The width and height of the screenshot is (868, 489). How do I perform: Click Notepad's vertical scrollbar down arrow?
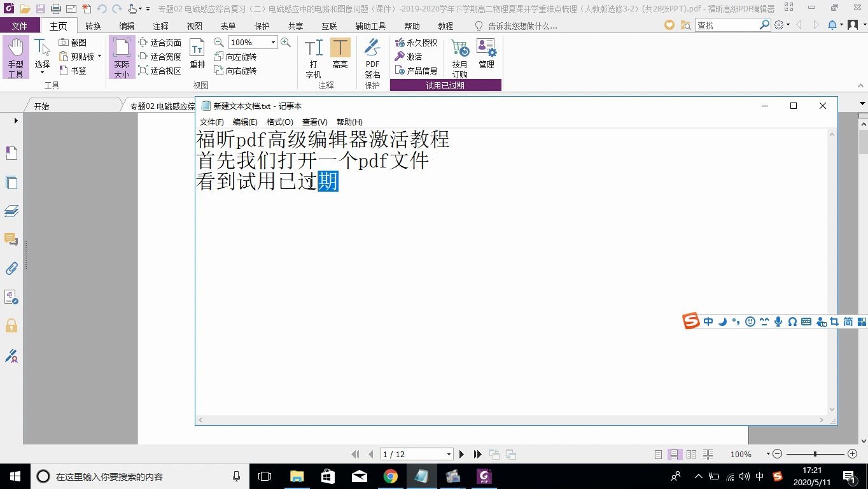[x=832, y=410]
